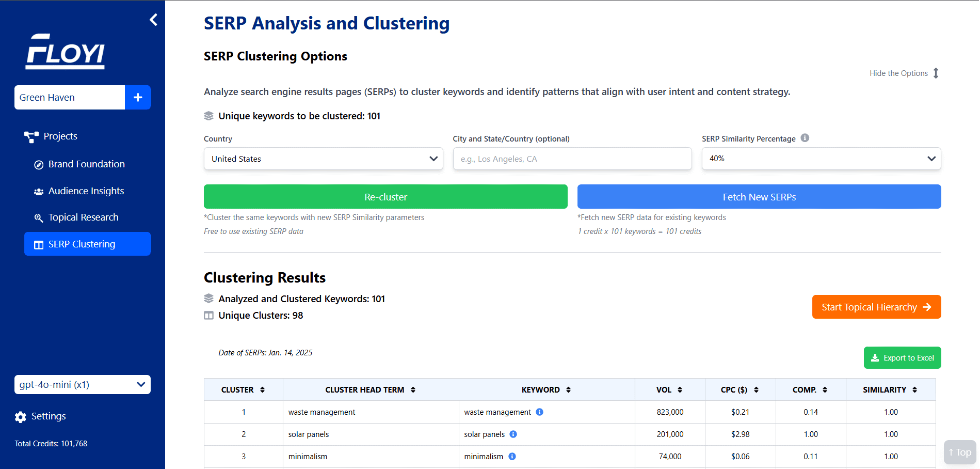Open the Green Haven project selector
Viewport: 980px width, 469px height.
pyautogui.click(x=70, y=97)
